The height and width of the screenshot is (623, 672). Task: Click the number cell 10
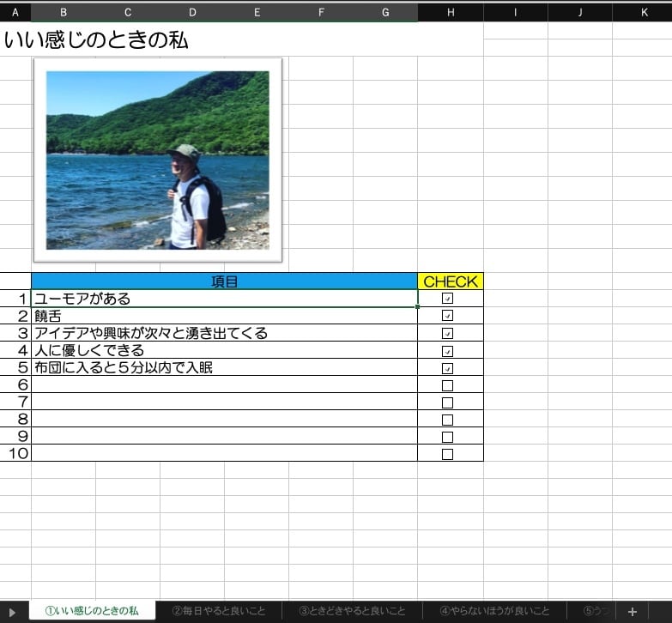(15, 453)
